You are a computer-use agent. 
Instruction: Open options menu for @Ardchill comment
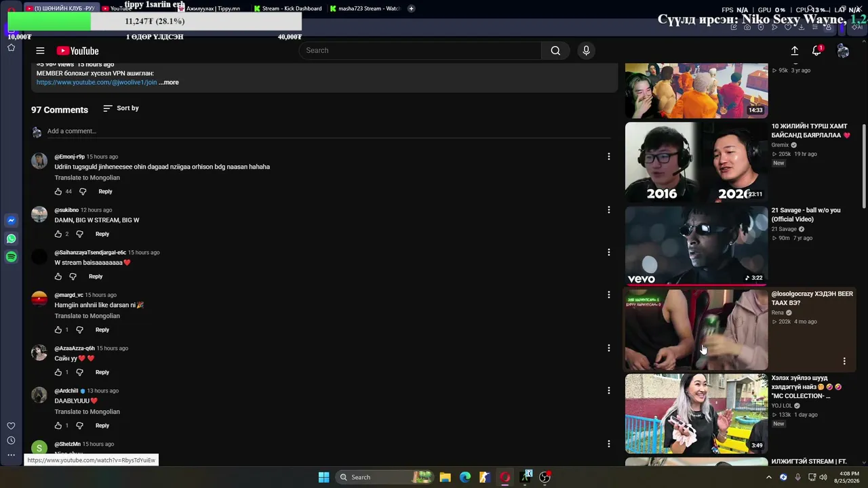pos(609,390)
